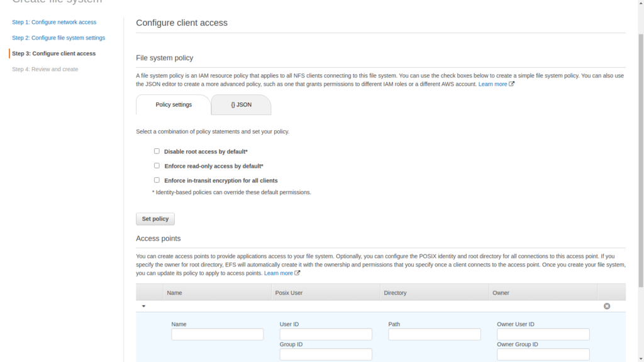
Task: Open external link icon after access points Learn more
Action: 297,273
